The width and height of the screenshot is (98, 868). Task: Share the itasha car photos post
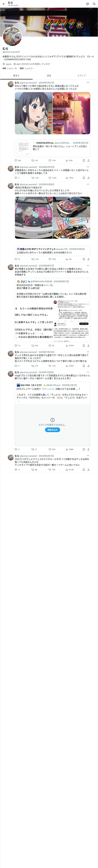[89, 259]
